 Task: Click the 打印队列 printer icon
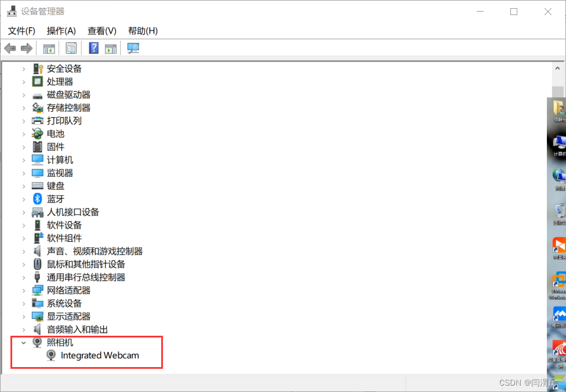[x=38, y=121]
